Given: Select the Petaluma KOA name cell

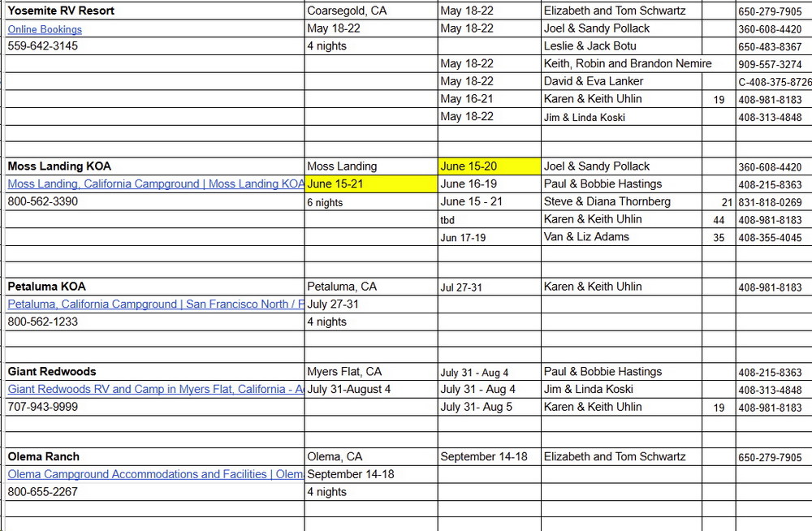Looking at the screenshot, I should click(x=46, y=287).
